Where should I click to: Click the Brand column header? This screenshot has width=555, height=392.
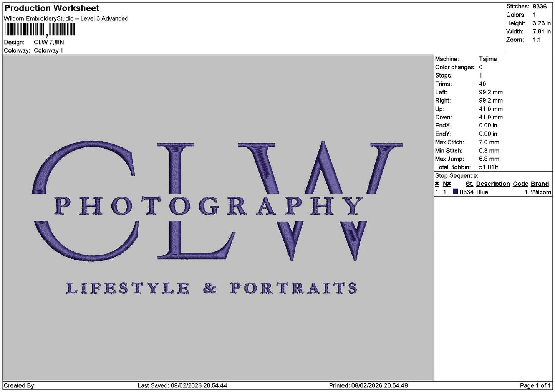tap(540, 184)
